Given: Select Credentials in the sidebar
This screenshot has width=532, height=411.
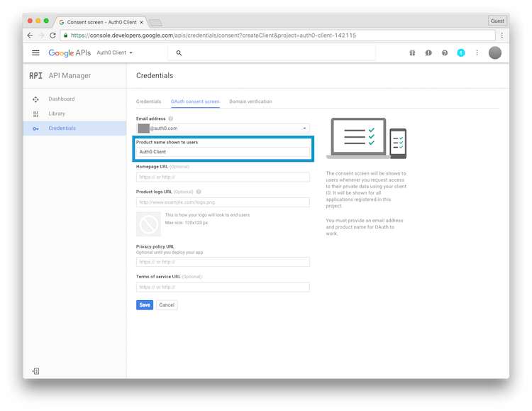Looking at the screenshot, I should pyautogui.click(x=74, y=128).
